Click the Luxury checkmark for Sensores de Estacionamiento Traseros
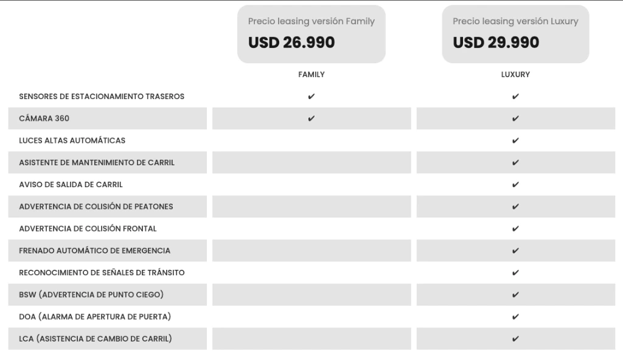This screenshot has height=364, width=623. pyautogui.click(x=515, y=97)
